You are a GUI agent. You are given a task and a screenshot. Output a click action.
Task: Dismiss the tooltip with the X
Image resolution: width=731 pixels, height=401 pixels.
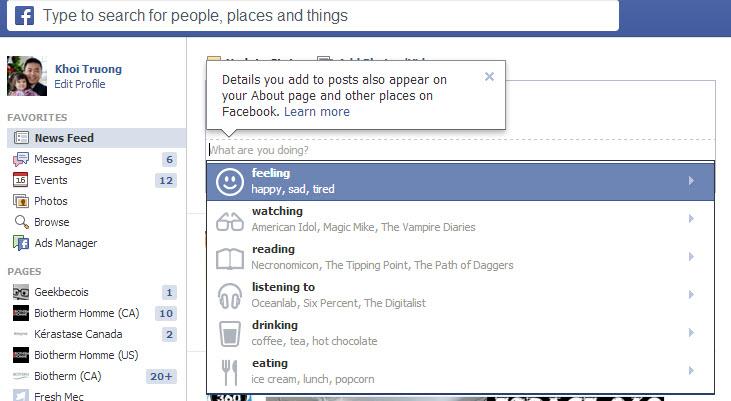pyautogui.click(x=489, y=76)
